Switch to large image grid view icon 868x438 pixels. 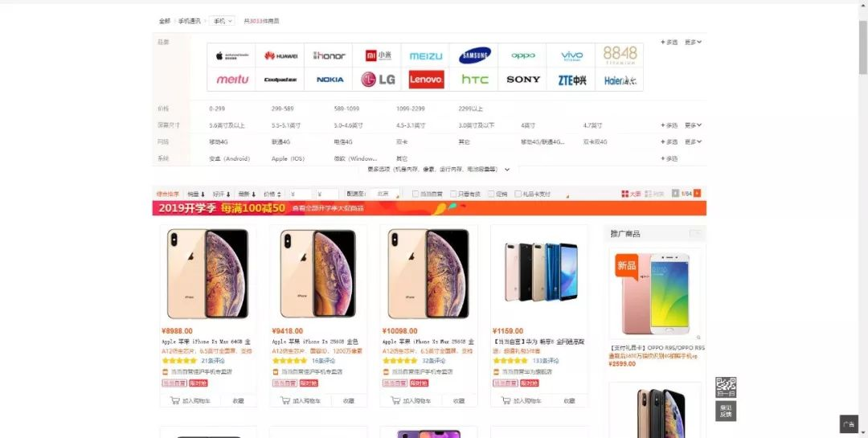point(631,194)
